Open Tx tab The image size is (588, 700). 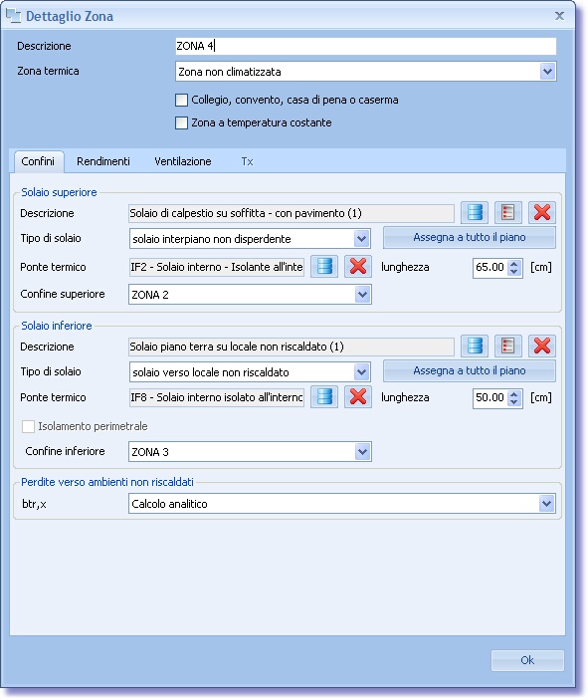click(x=247, y=161)
